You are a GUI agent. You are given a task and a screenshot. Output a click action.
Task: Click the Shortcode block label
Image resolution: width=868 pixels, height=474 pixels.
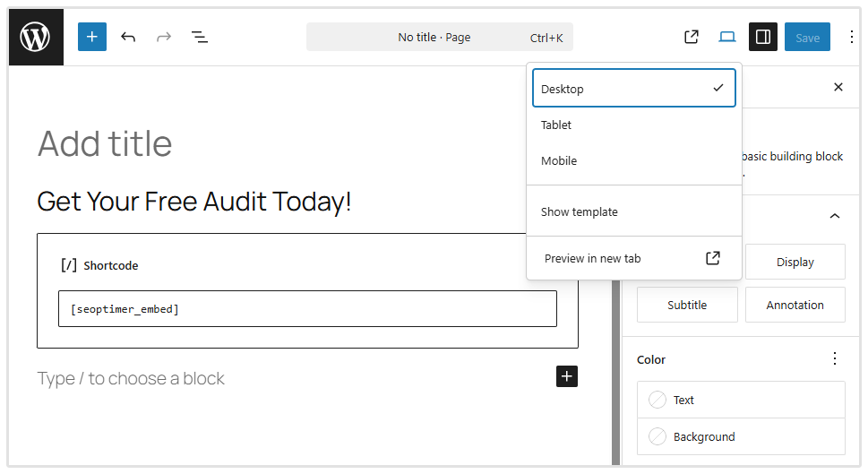111,265
